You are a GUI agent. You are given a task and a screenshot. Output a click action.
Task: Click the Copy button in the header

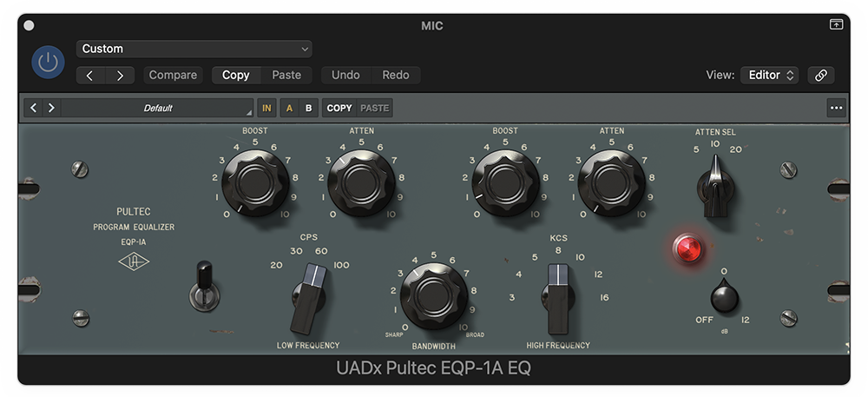pyautogui.click(x=236, y=76)
